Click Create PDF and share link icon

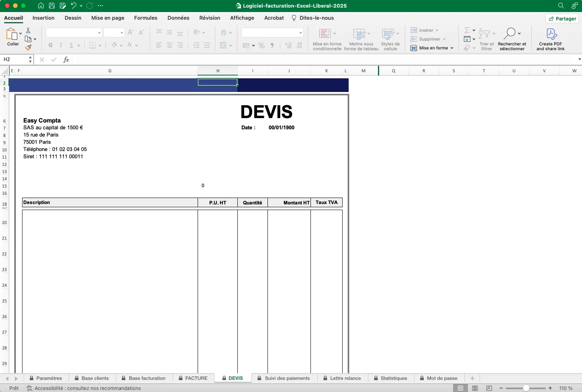551,34
